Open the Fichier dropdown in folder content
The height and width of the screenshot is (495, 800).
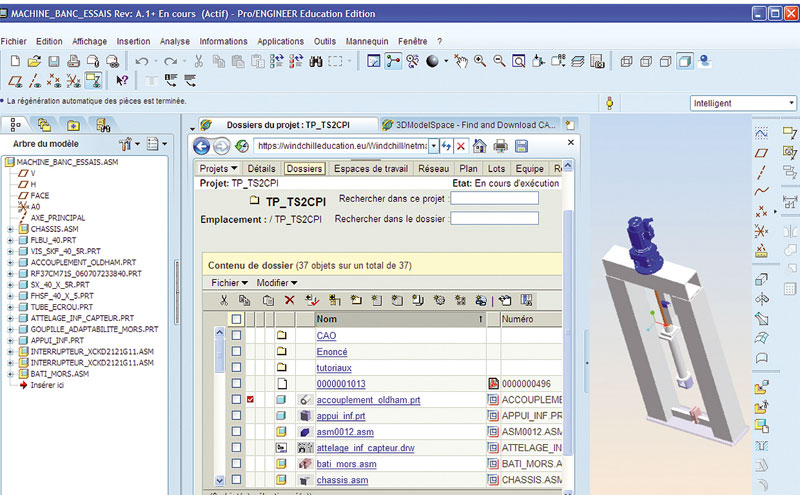click(229, 282)
